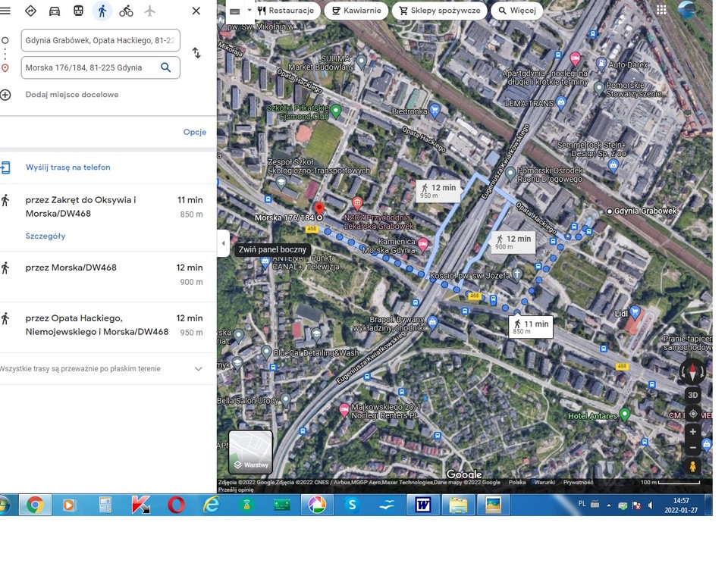Open the Warstwy layers thumbnail
Screen dimensions: 728x582
[251, 452]
